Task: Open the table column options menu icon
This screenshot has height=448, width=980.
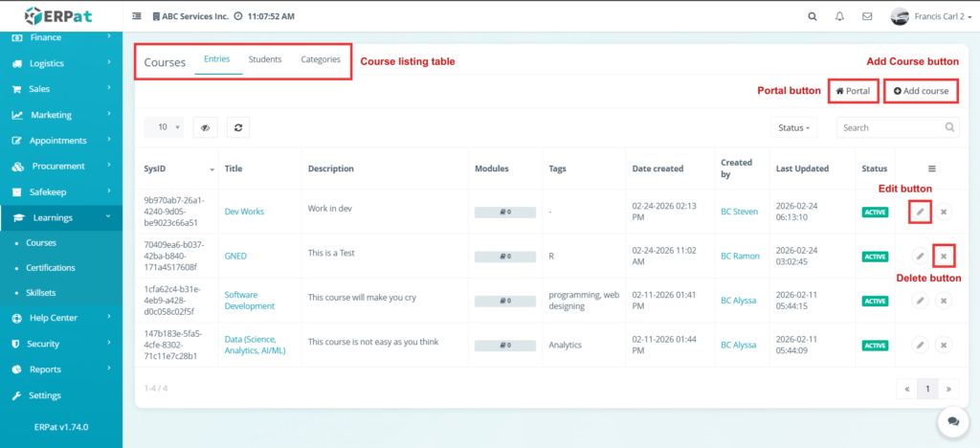Action: 931,168
